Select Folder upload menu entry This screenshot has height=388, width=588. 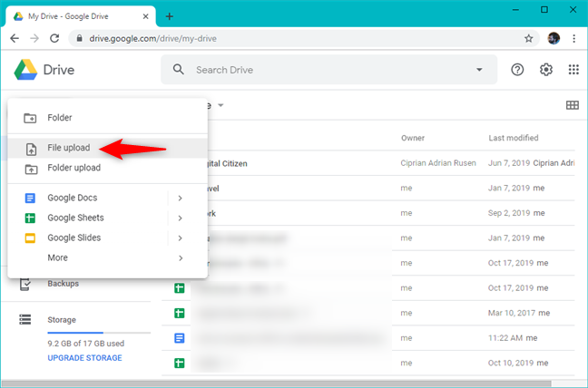point(107,168)
